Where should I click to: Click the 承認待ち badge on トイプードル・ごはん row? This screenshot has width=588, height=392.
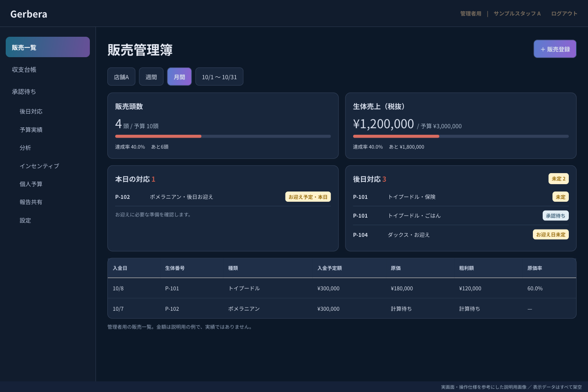(x=556, y=216)
